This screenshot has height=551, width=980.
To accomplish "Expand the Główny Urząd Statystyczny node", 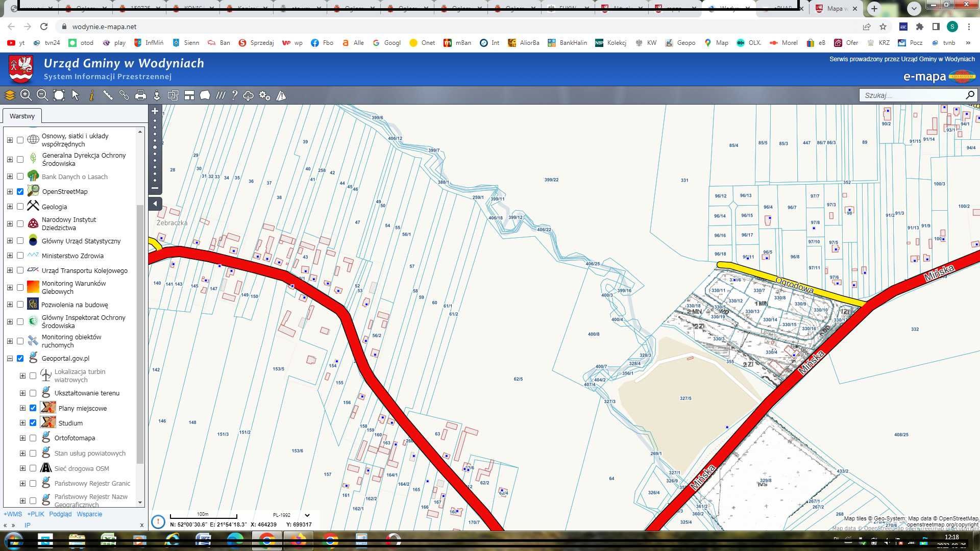I will click(x=10, y=241).
